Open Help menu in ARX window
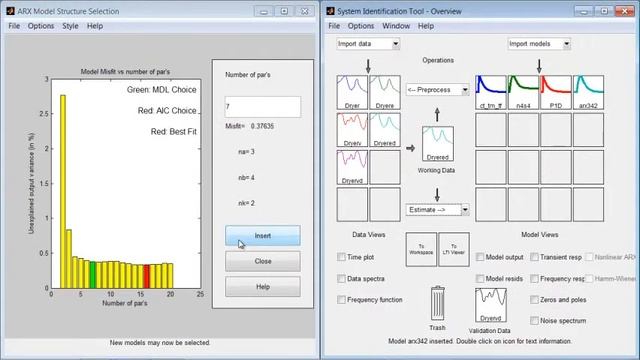Image resolution: width=640 pixels, height=360 pixels. [x=95, y=26]
